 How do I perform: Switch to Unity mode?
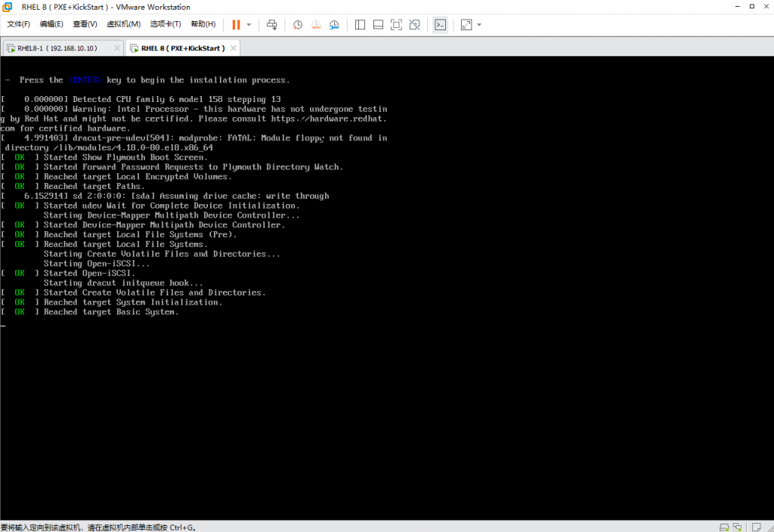[415, 25]
